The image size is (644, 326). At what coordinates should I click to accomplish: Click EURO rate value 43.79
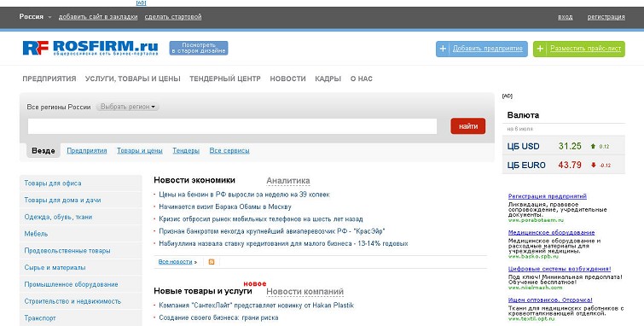click(570, 165)
